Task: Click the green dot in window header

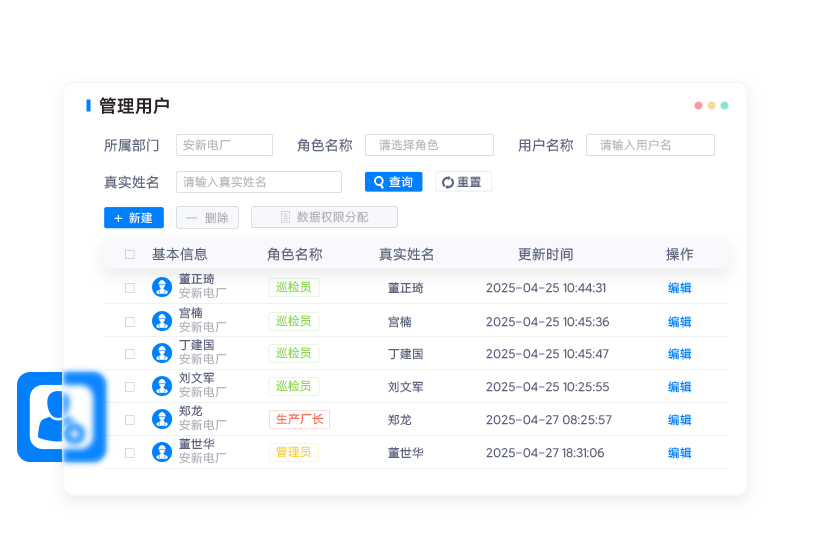Action: (724, 105)
